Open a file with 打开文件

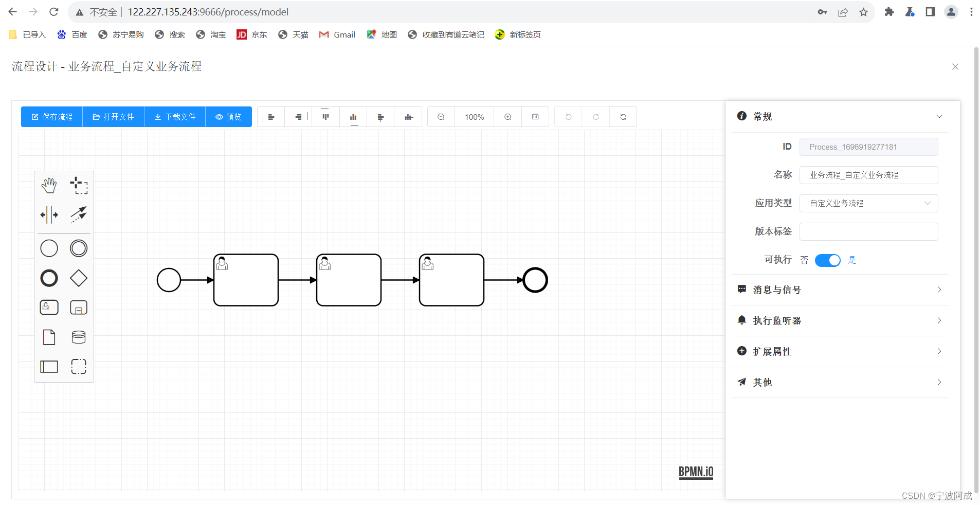coord(113,117)
